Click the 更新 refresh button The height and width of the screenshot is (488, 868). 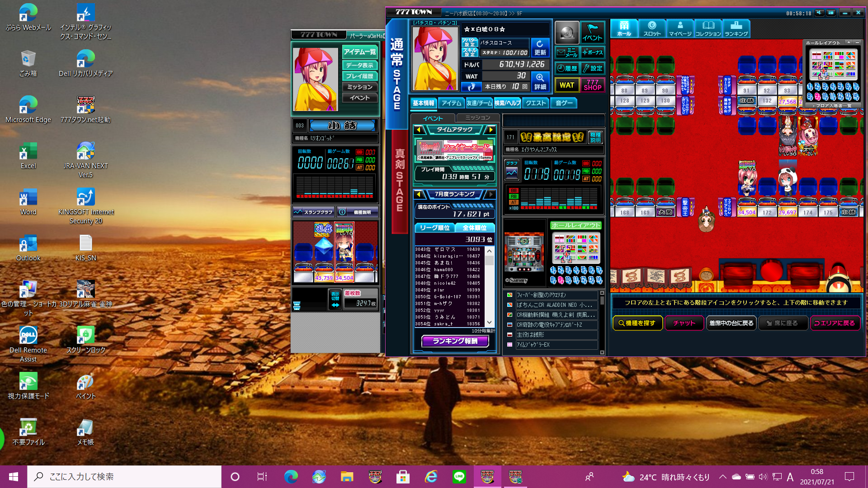point(540,48)
